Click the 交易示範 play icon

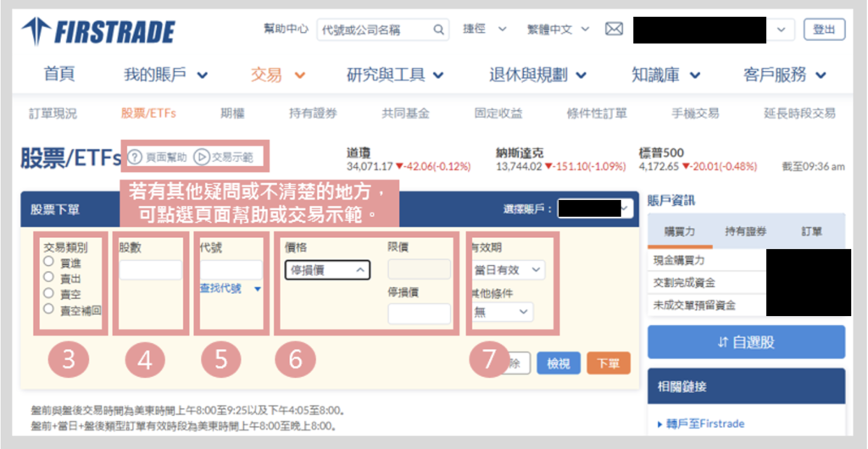pyautogui.click(x=201, y=157)
